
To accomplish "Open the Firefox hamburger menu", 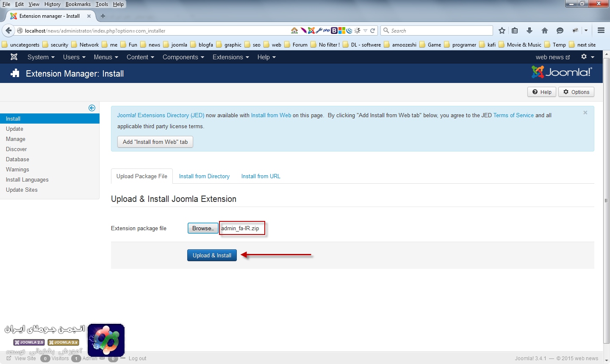I will pos(601,30).
